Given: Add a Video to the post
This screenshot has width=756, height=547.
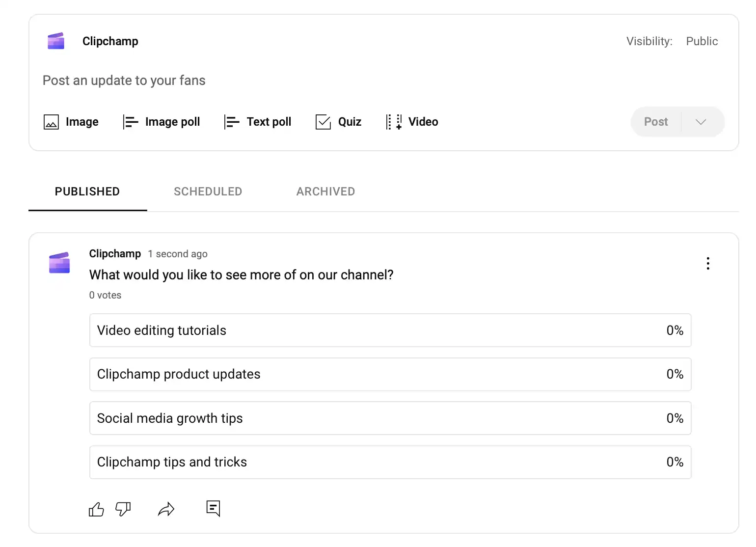Looking at the screenshot, I should [x=412, y=122].
